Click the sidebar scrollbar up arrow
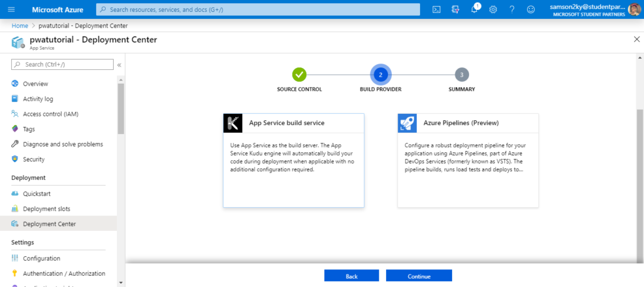The image size is (644, 287). coord(120,79)
